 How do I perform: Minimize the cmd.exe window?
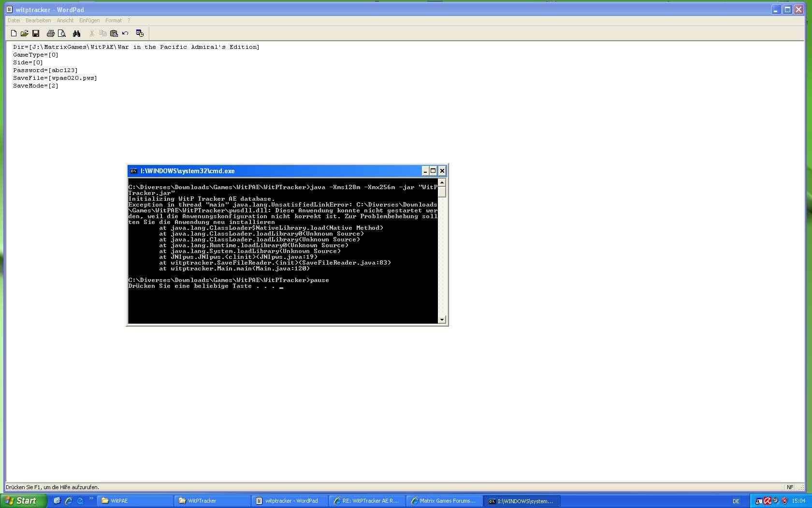point(425,171)
